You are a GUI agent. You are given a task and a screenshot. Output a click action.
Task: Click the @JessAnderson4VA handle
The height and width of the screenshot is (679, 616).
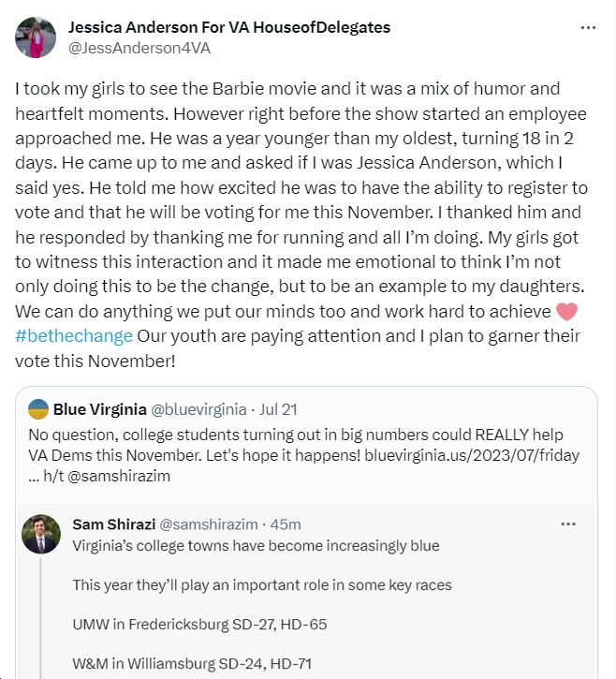[x=123, y=47]
